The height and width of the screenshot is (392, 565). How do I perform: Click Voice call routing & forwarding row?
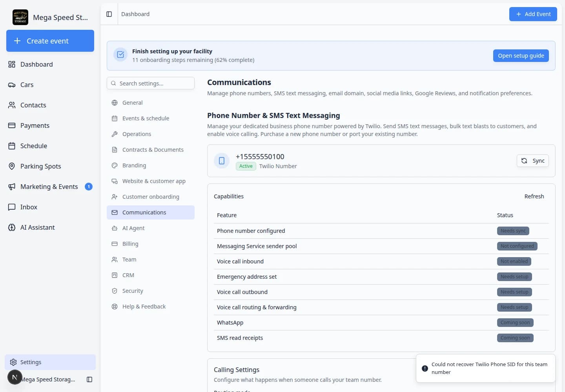coord(381,307)
